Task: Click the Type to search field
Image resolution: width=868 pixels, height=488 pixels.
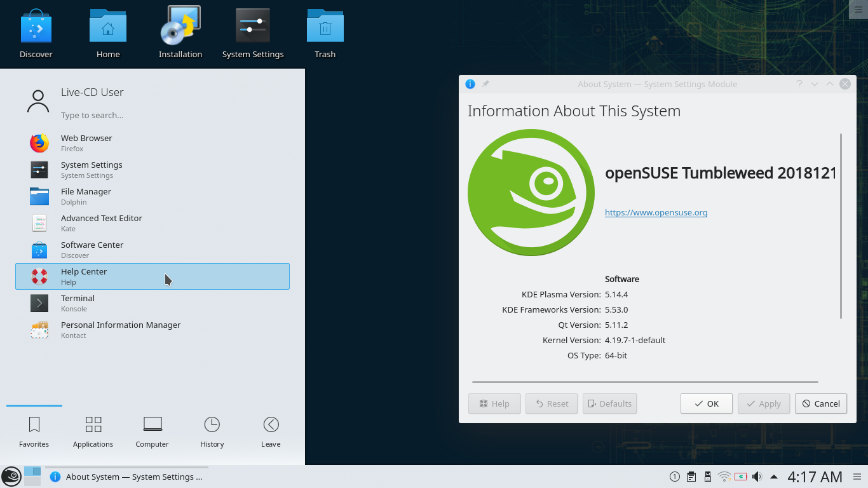Action: tap(127, 115)
